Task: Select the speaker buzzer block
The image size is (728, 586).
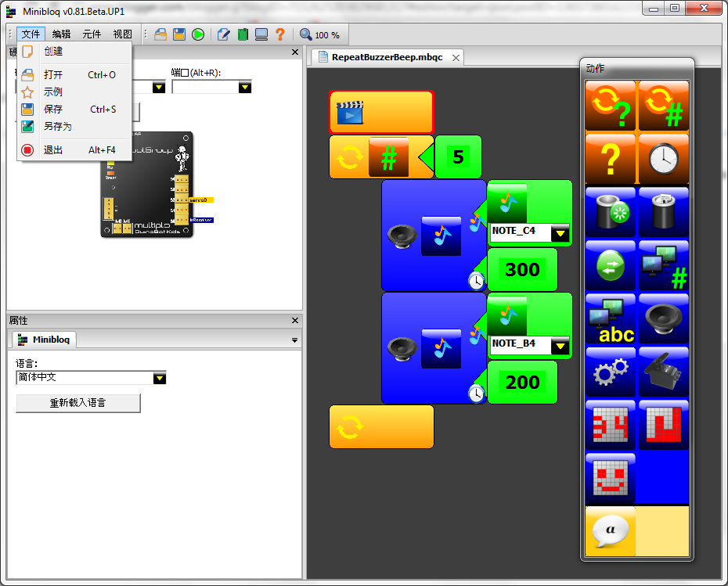Action: point(663,319)
